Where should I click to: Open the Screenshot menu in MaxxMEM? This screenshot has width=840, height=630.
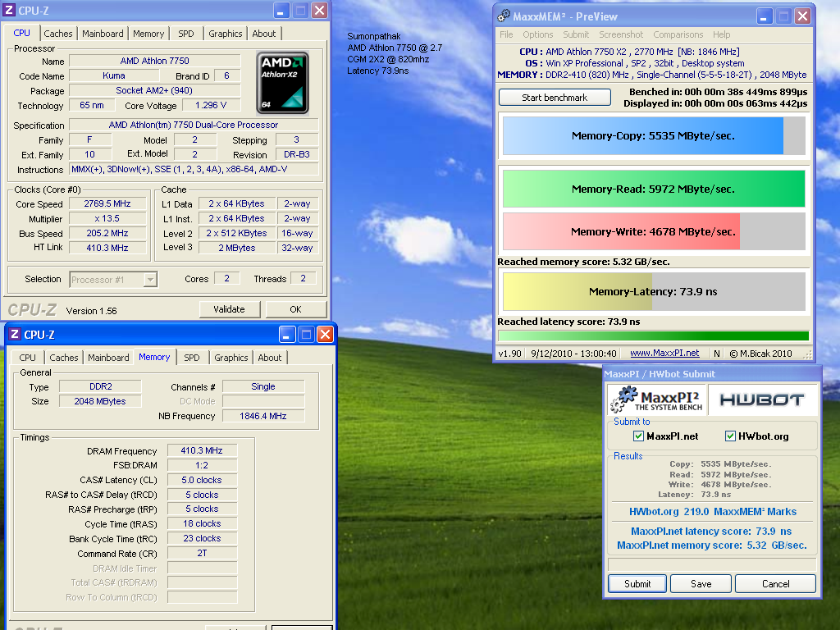pos(621,34)
